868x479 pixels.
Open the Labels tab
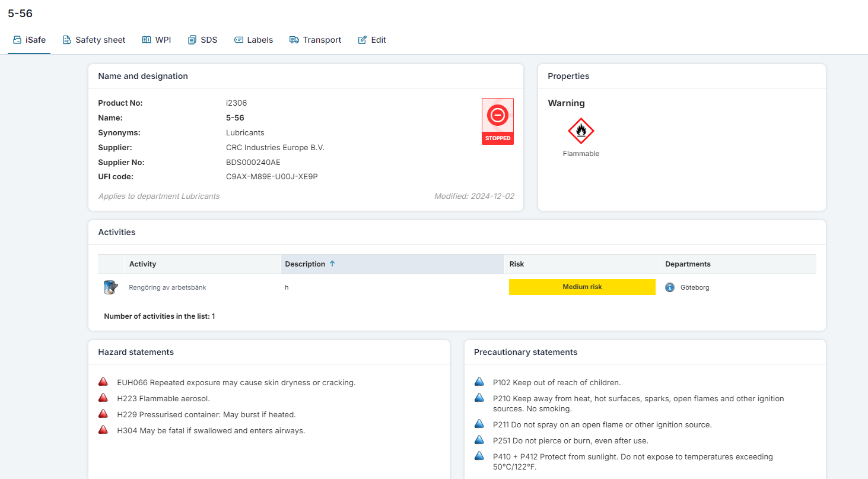[x=253, y=40]
